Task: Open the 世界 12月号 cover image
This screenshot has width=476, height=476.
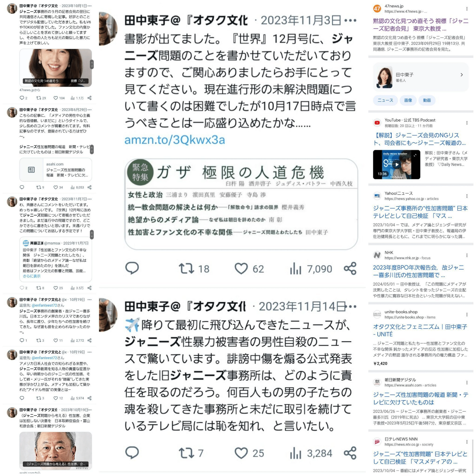Action: [x=241, y=204]
